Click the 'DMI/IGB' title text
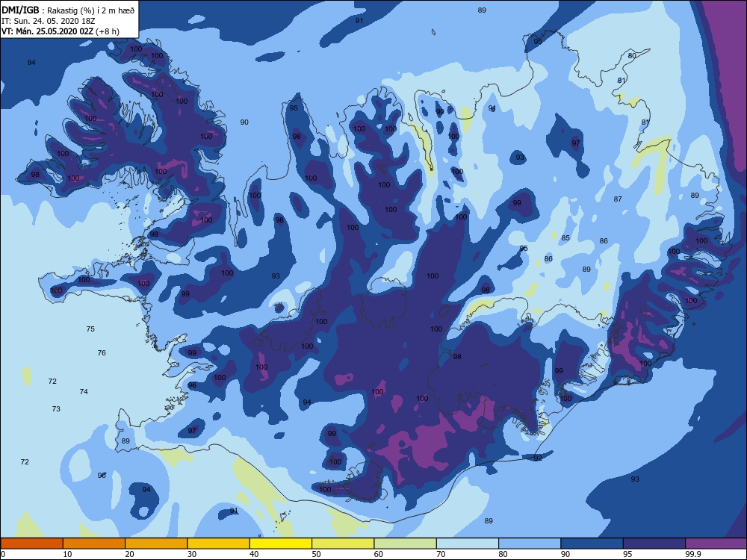This screenshot has width=747, height=560. 20,10
